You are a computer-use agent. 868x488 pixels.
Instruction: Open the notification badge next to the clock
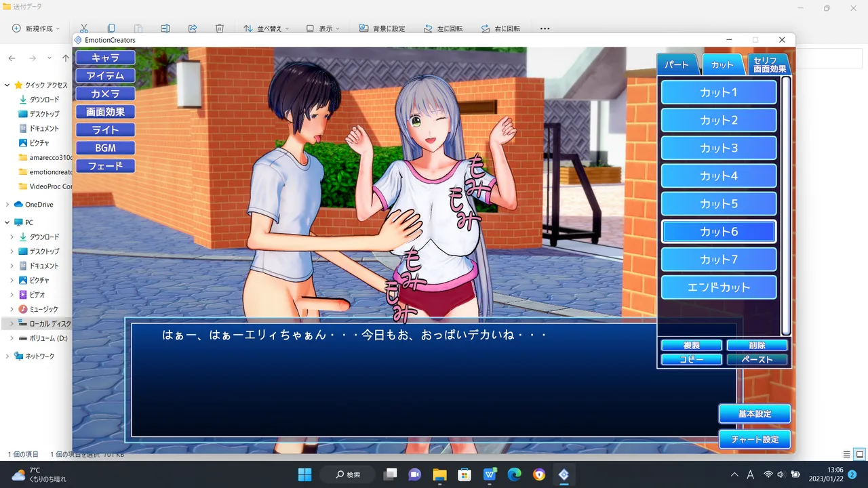click(852, 474)
